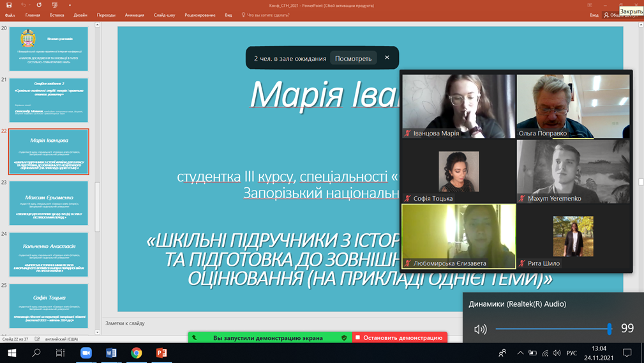
Task: Click the phone icon on the screen share bar
Action: [x=195, y=337]
